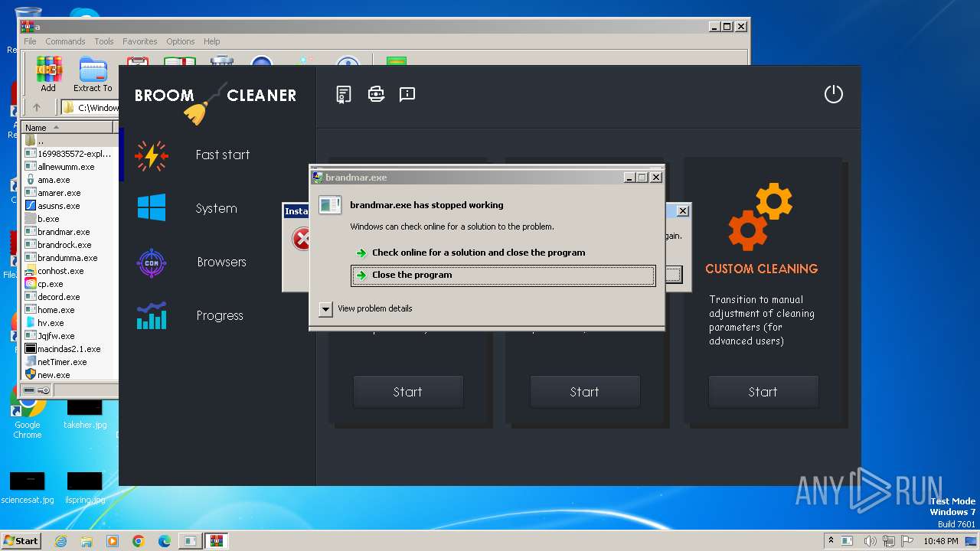
Task: Sort by Name column header
Action: (x=68, y=128)
